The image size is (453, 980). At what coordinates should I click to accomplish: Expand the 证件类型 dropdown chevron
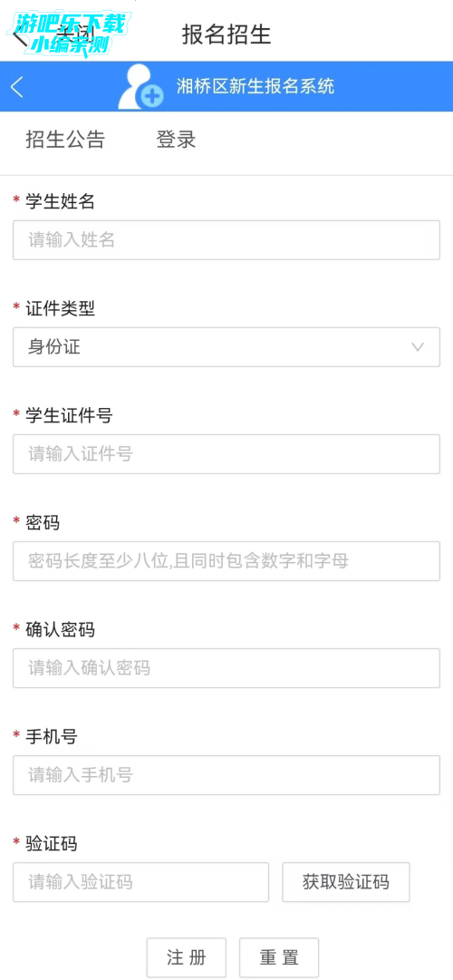[418, 347]
